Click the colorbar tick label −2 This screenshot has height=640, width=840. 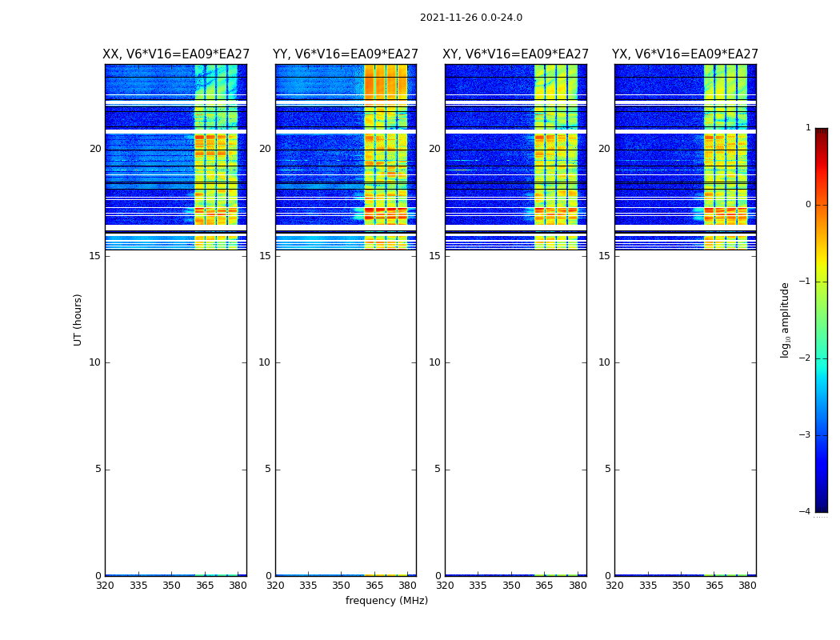(x=805, y=358)
